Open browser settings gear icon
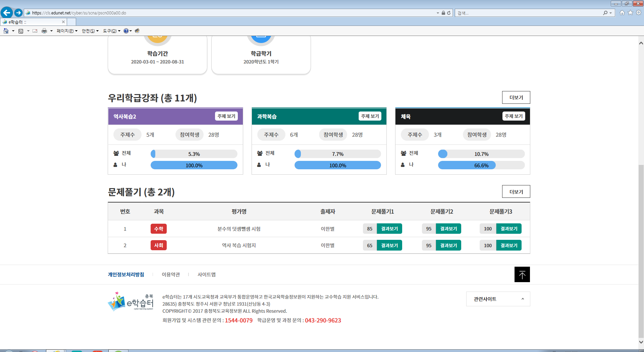Viewport: 644px width, 352px height. (x=639, y=13)
